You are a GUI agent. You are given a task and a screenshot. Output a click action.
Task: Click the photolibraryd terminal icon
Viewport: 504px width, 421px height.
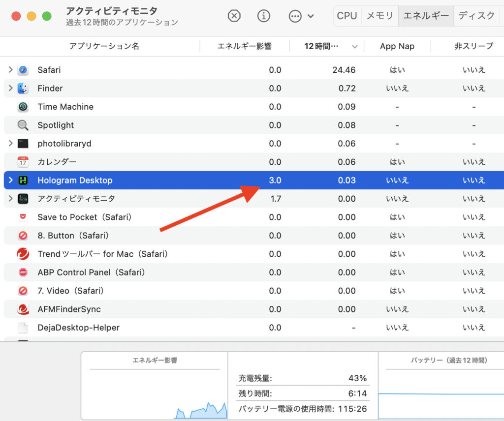click(23, 143)
